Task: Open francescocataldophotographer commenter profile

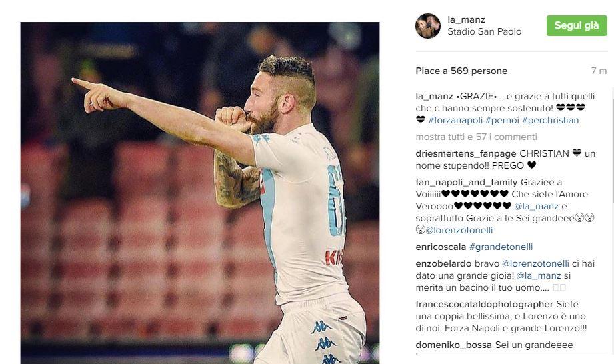Action: [485, 305]
